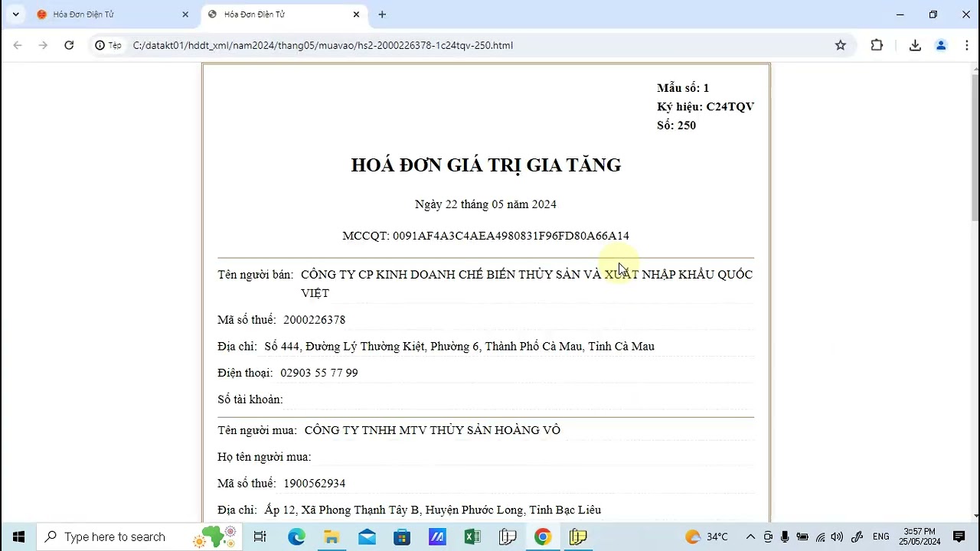The width and height of the screenshot is (980, 551).
Task: Click the date Ngày 22 tháng 05 năm 2024
Action: 485,204
